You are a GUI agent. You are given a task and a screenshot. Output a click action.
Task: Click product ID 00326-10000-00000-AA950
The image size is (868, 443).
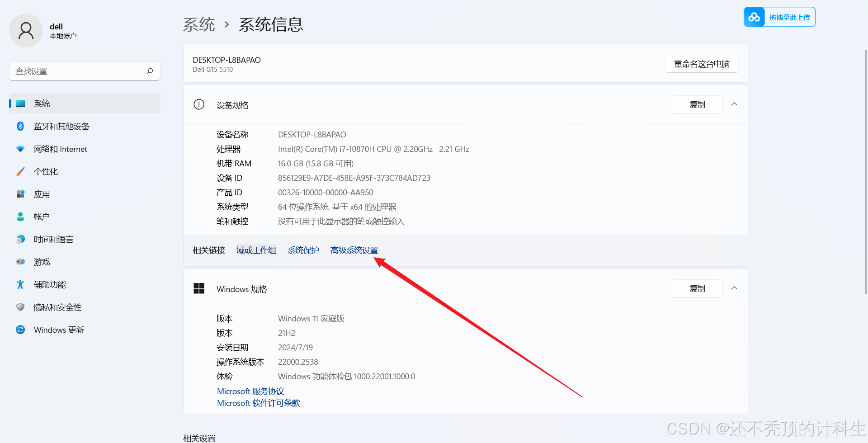pos(325,192)
